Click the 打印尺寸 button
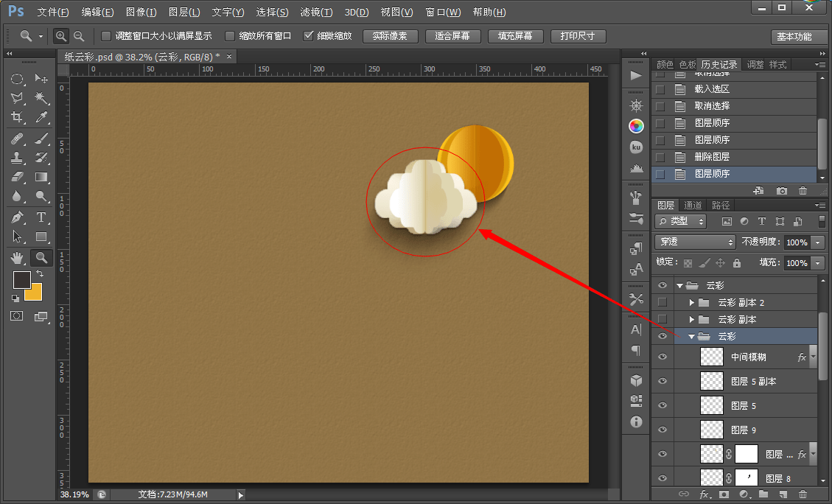 click(578, 36)
